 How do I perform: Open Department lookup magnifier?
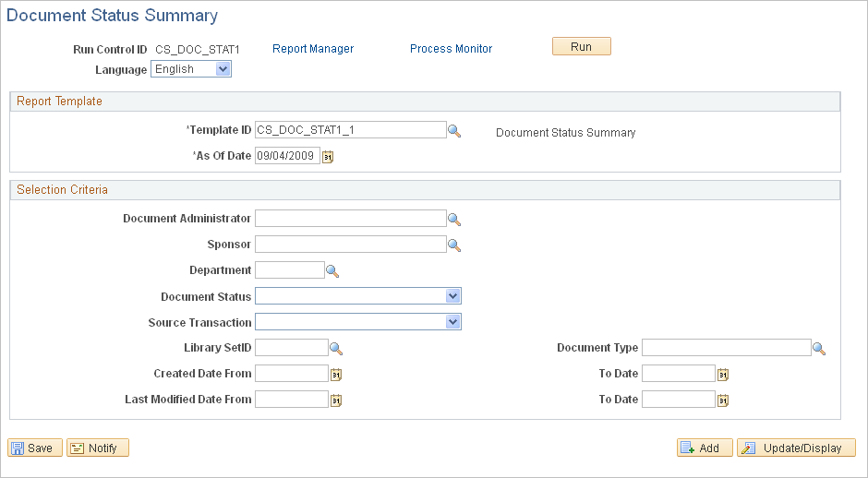(x=332, y=271)
